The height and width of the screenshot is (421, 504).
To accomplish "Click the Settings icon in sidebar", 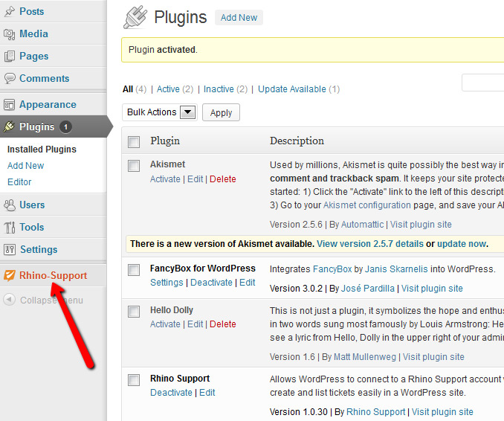I will point(10,249).
